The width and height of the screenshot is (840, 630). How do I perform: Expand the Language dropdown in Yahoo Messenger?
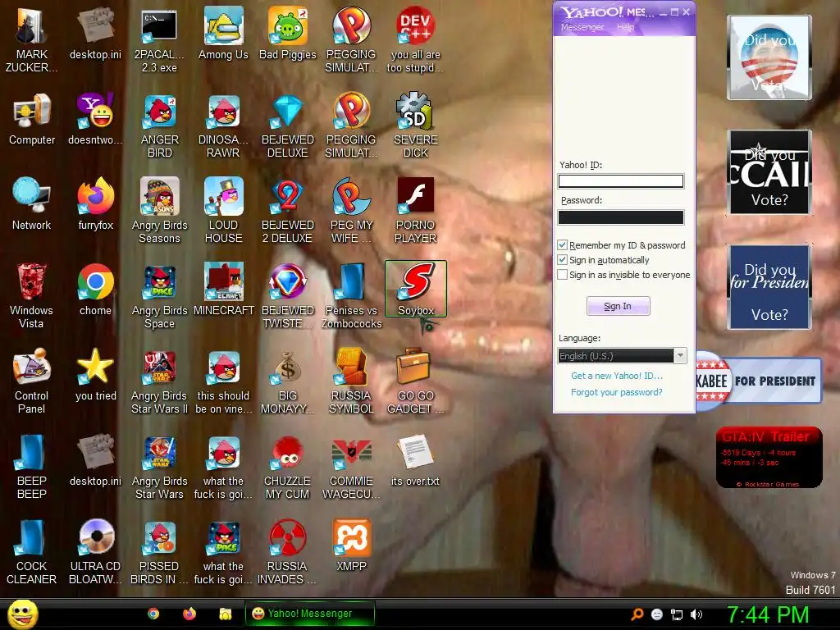[x=680, y=356]
